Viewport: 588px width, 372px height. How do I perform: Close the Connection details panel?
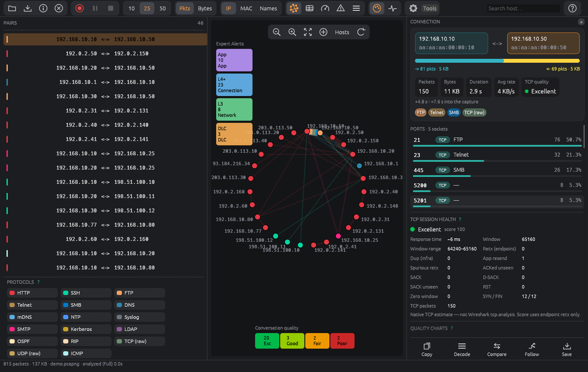(581, 22)
